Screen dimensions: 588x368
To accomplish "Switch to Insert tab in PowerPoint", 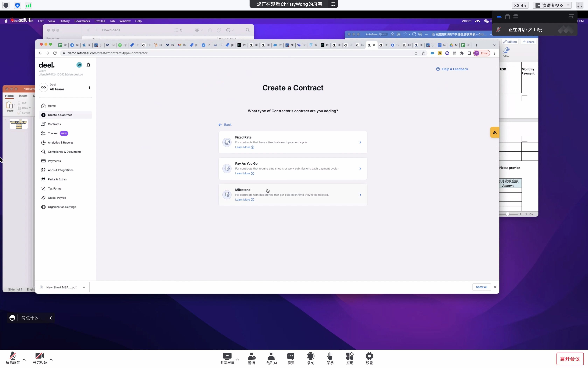I will pos(23,96).
